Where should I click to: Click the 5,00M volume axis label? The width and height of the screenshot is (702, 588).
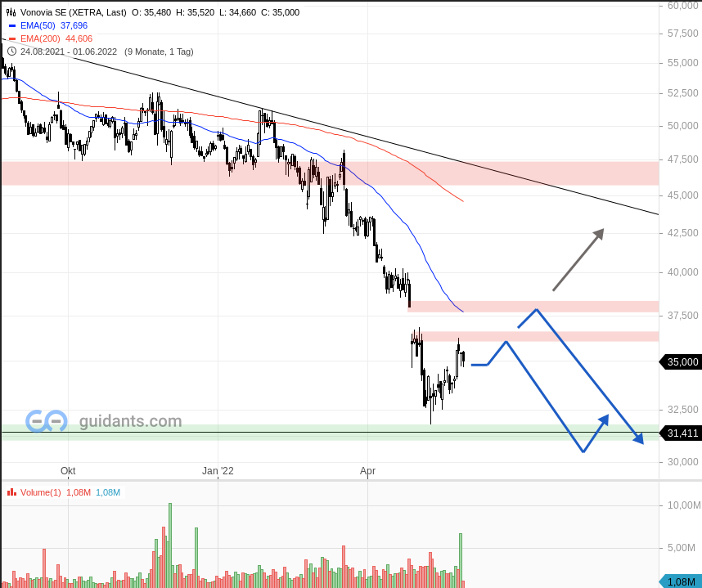click(682, 548)
